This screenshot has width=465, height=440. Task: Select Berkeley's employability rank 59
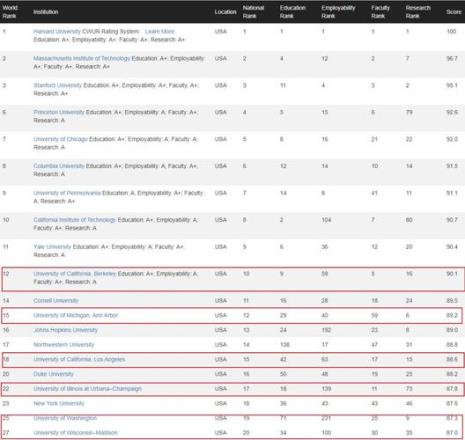point(325,274)
